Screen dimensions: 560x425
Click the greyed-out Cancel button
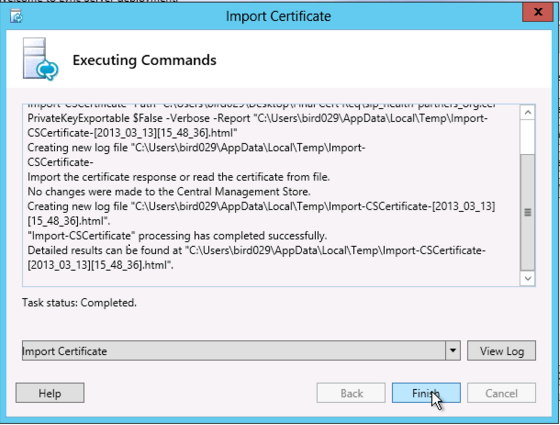[x=501, y=393]
